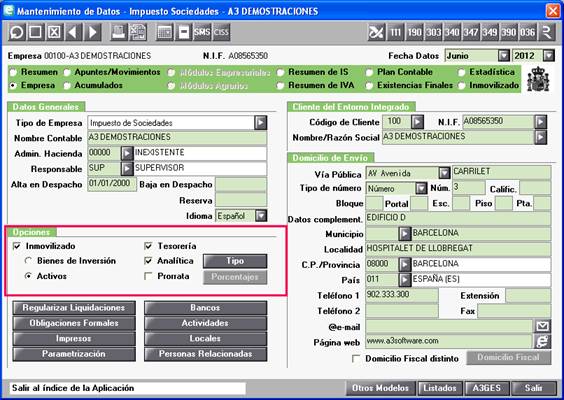Open Admin. Hacienda lookup arrow
The image size is (564, 400).
click(127, 153)
